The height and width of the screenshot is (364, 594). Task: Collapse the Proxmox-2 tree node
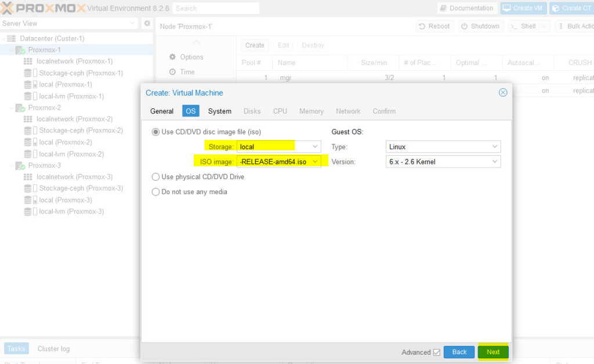(12, 108)
